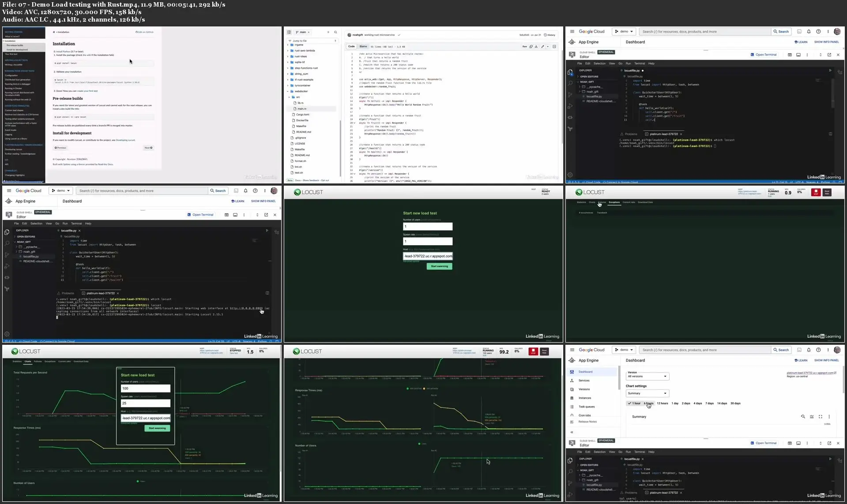Open Task queues in App Engine menu

[586, 407]
